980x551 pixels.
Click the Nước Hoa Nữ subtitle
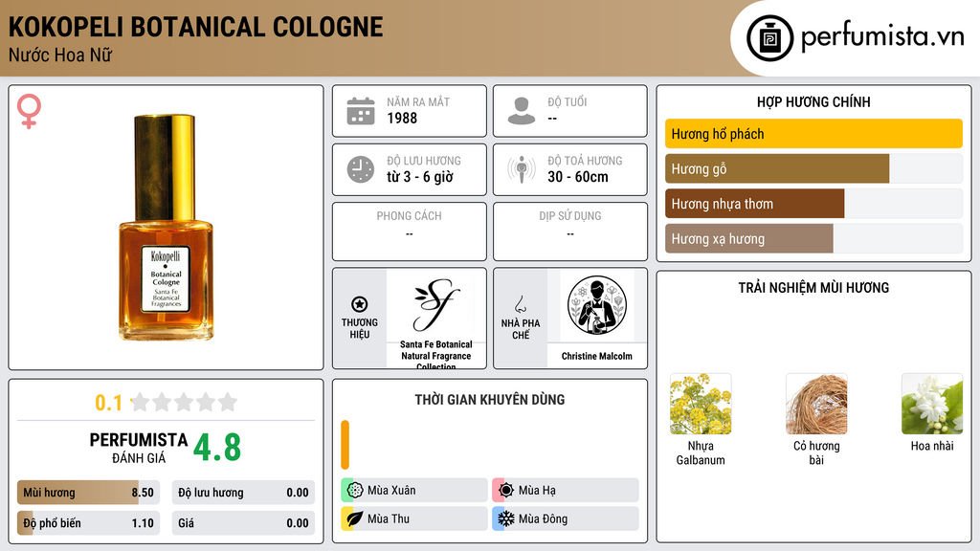(x=60, y=55)
